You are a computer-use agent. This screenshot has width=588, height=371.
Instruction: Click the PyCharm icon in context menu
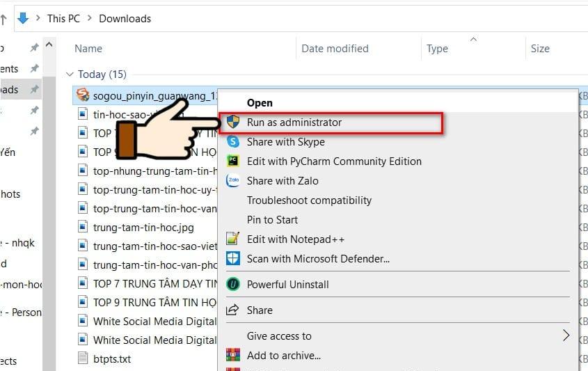tap(233, 161)
